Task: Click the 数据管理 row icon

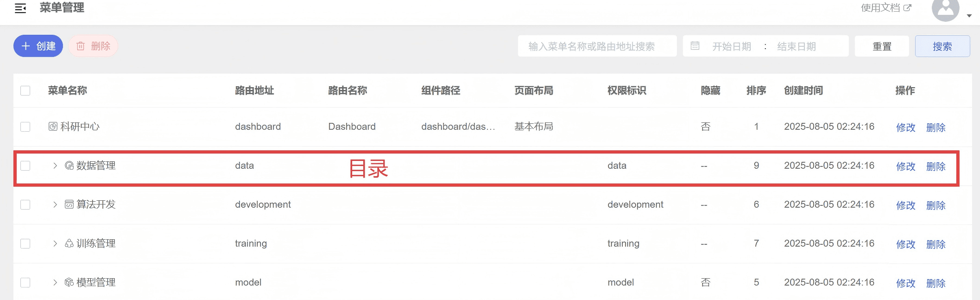Action: (x=69, y=166)
